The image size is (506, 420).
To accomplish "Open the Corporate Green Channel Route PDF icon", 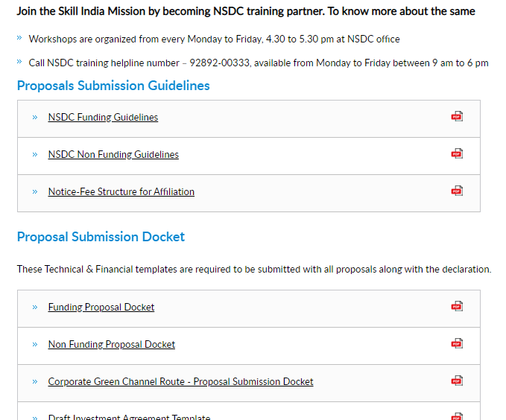I will [457, 381].
